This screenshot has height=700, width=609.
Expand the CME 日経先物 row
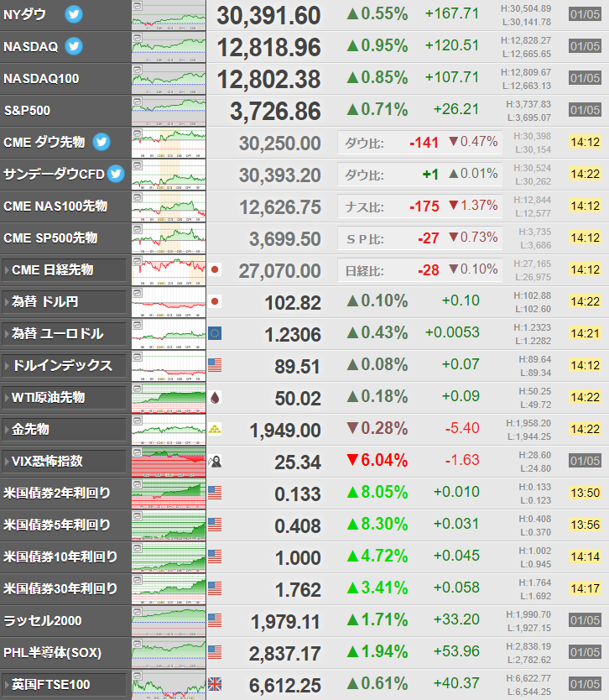click(65, 270)
